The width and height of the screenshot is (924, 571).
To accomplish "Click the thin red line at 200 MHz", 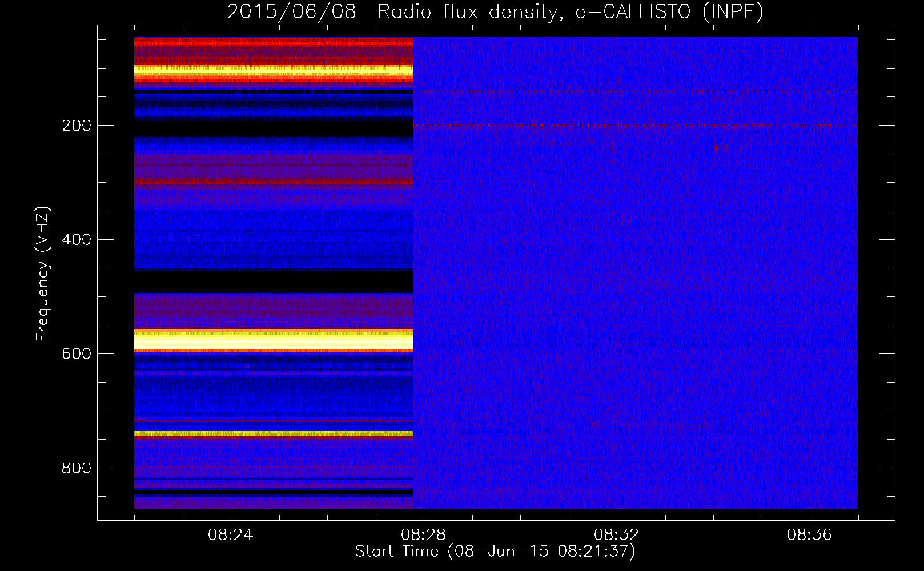I will click(x=635, y=126).
